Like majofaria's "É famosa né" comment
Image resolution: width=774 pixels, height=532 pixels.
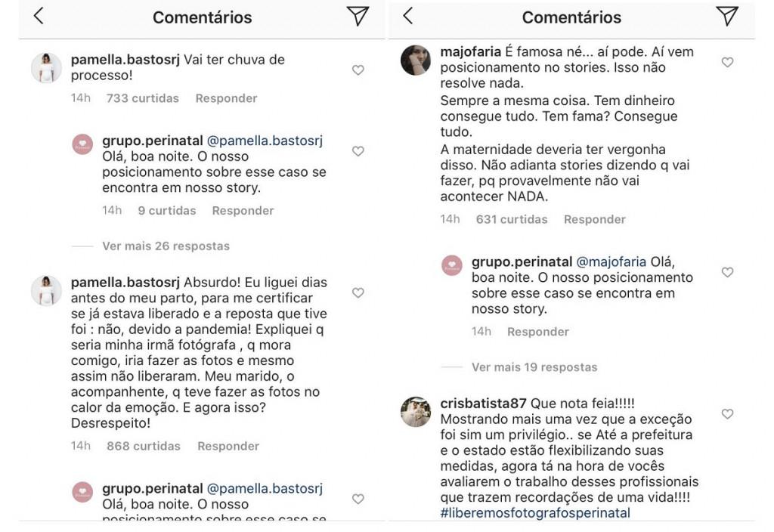tap(727, 63)
